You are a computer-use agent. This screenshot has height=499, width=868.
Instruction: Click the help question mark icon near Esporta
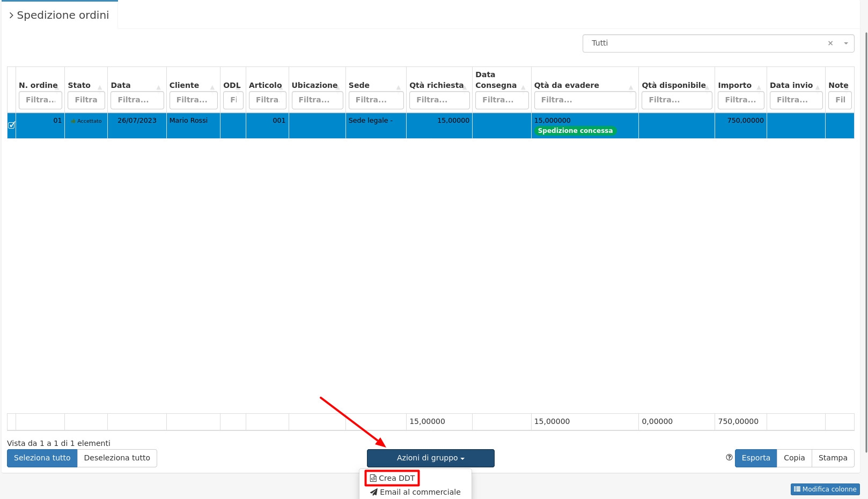pos(729,458)
